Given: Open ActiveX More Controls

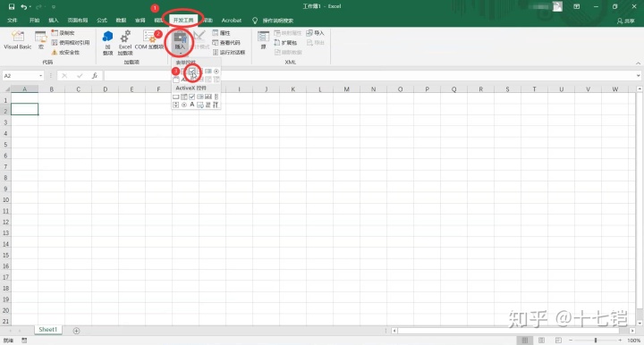Looking at the screenshot, I should (x=216, y=105).
